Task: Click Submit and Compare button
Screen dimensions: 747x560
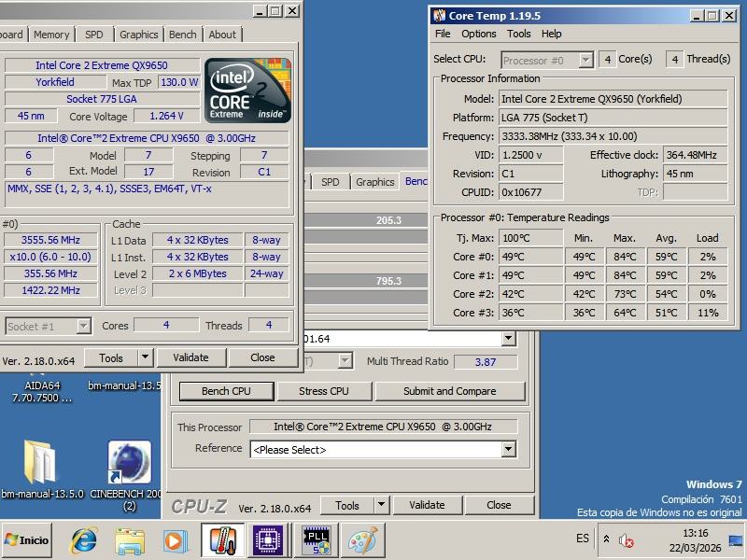Action: coord(450,391)
